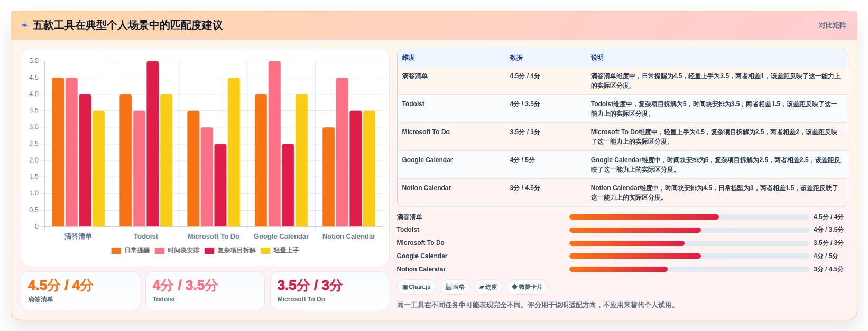Viewport: 868px width, 331px height.
Task: Click the Microsoft To Do progress bar
Action: (689, 243)
